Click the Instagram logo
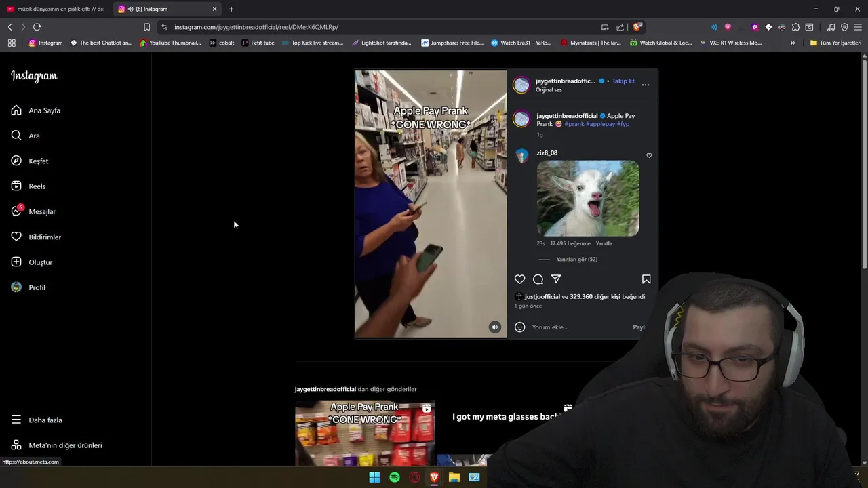Image resolution: width=868 pixels, height=488 pixels. [x=34, y=76]
